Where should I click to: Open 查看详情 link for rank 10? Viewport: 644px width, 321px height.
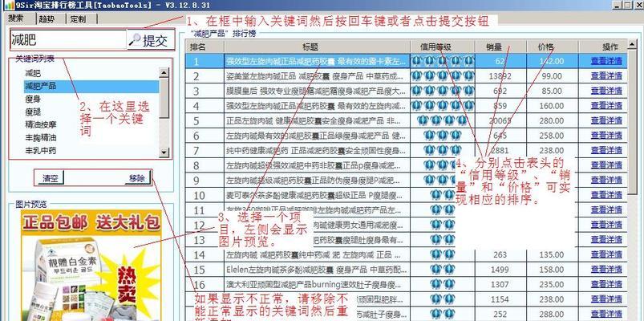coord(606,195)
